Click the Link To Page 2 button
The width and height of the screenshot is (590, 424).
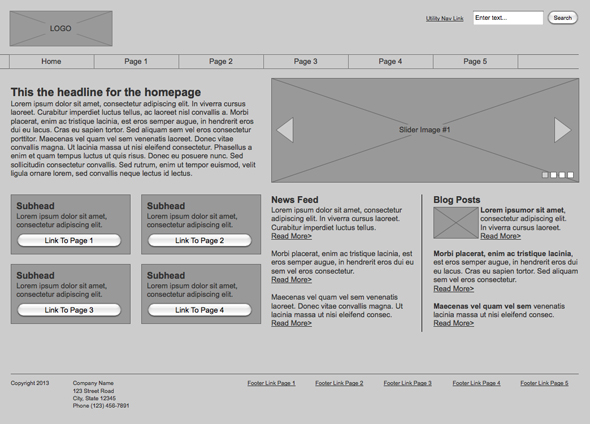[x=200, y=240]
